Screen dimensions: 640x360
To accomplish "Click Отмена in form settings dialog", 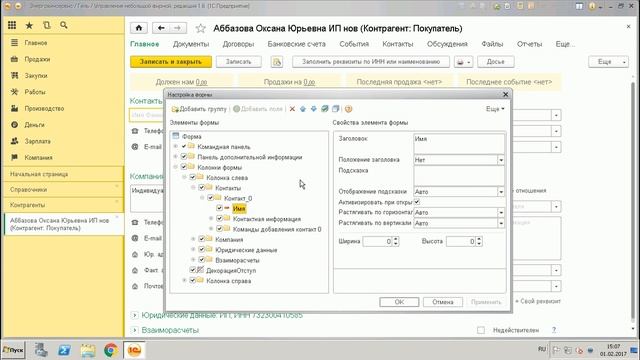I will (443, 302).
